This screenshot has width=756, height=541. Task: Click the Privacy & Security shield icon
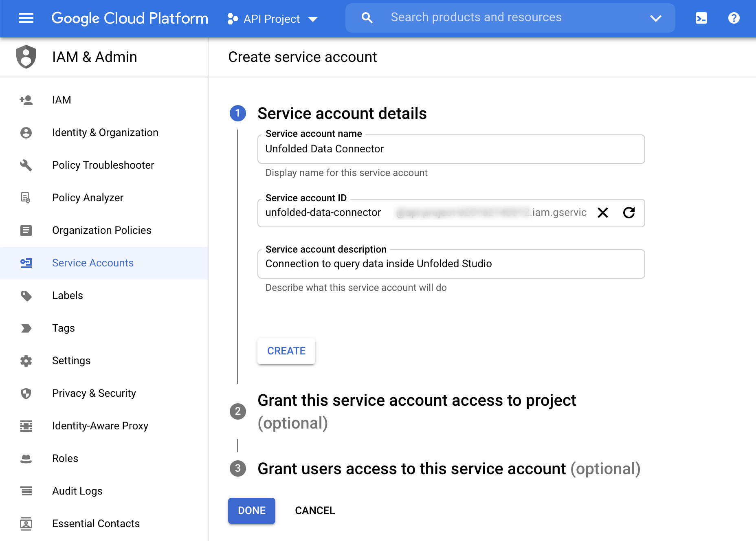click(26, 393)
